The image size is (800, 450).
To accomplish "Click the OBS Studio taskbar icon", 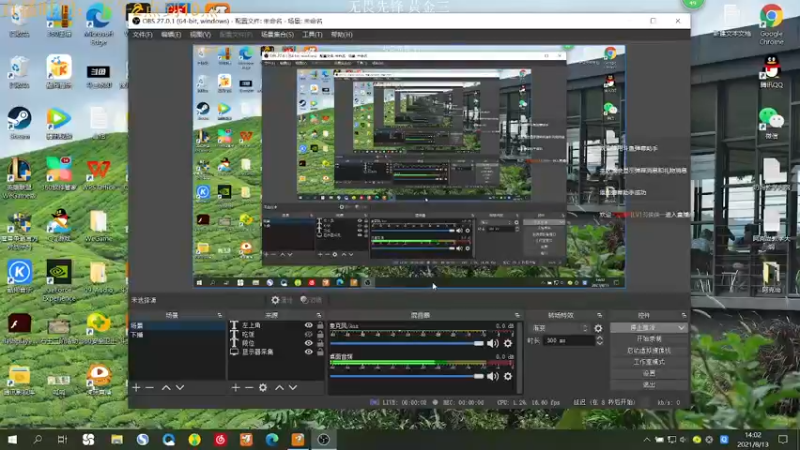I will tap(323, 439).
